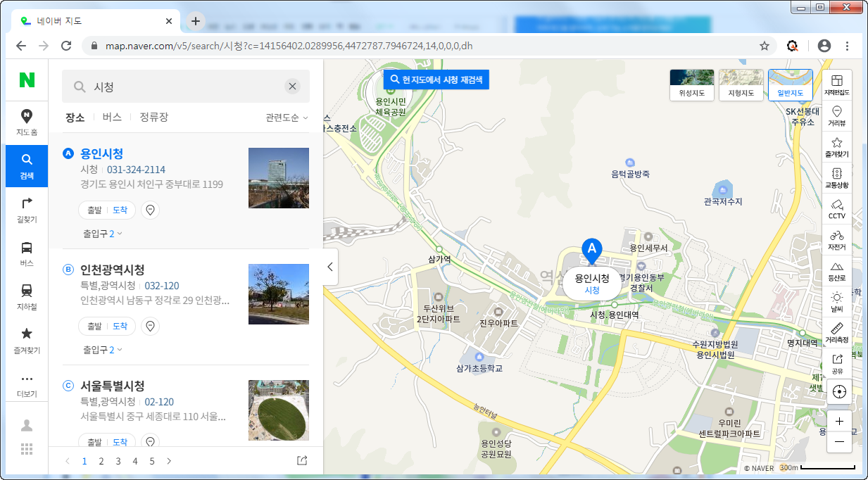Zoom in the map with plus button
The height and width of the screenshot is (480, 868).
point(839,421)
